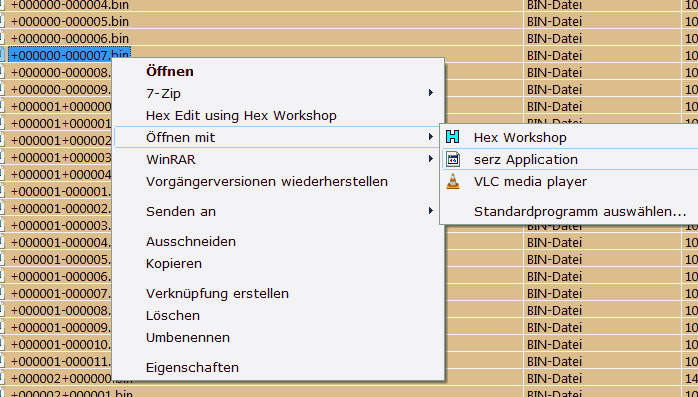Click Kopieren in the context menu
This screenshot has width=698, height=397.
click(x=174, y=263)
